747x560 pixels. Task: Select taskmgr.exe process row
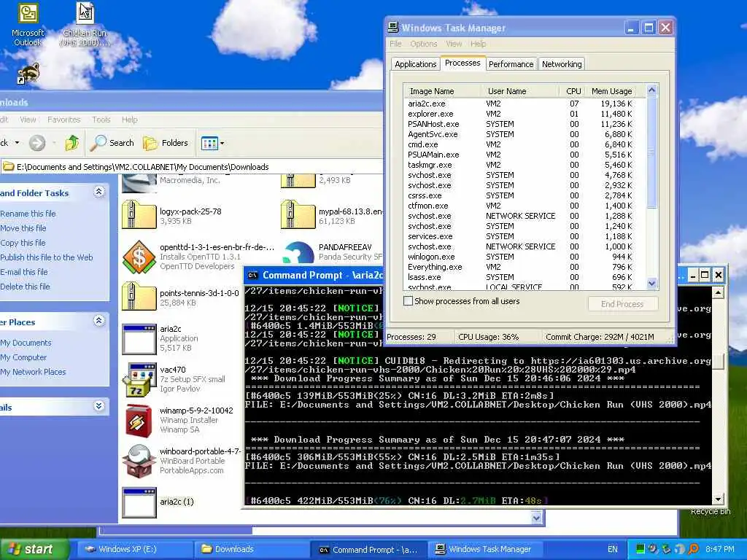(x=524, y=165)
